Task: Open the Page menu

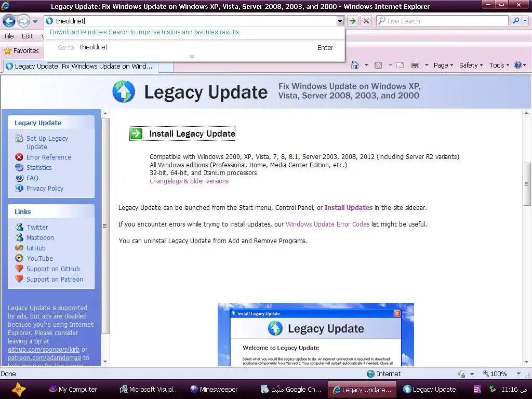Action: pos(443,65)
